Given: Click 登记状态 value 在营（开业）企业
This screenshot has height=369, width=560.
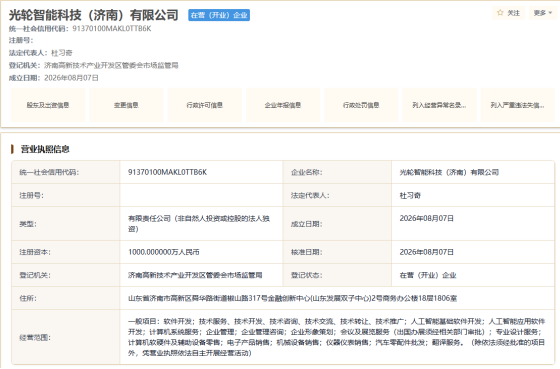Looking at the screenshot, I should pos(428,275).
